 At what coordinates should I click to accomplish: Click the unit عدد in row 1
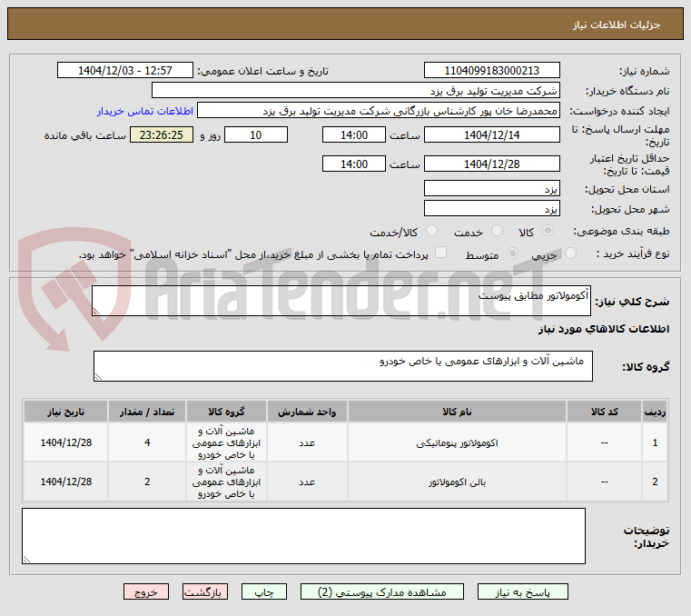pyautogui.click(x=307, y=443)
